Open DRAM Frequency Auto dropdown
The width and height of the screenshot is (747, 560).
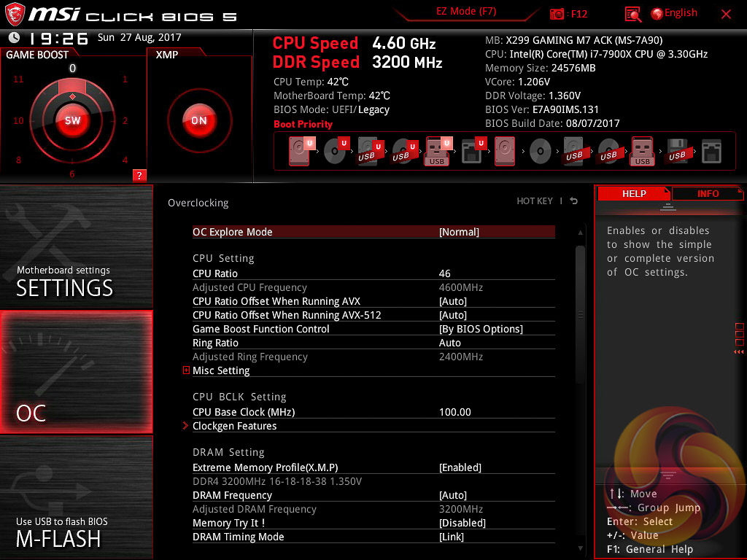click(452, 495)
